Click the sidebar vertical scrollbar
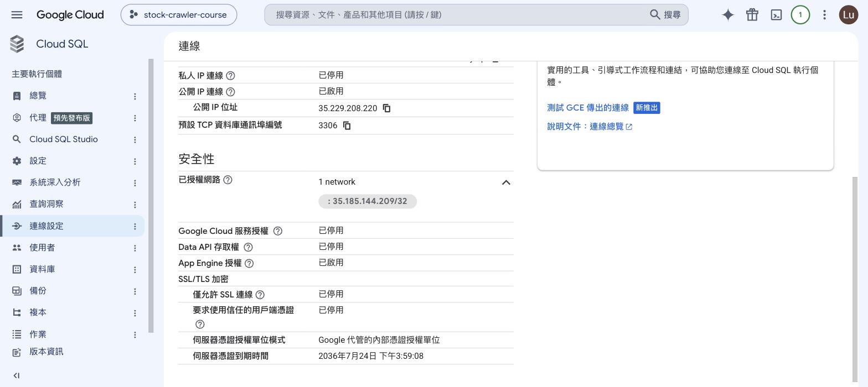 151,196
